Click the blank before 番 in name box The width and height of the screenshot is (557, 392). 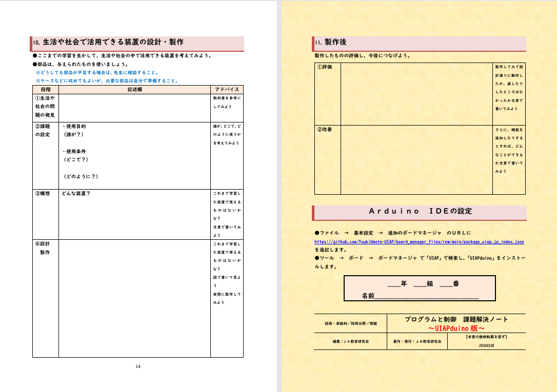tap(446, 283)
